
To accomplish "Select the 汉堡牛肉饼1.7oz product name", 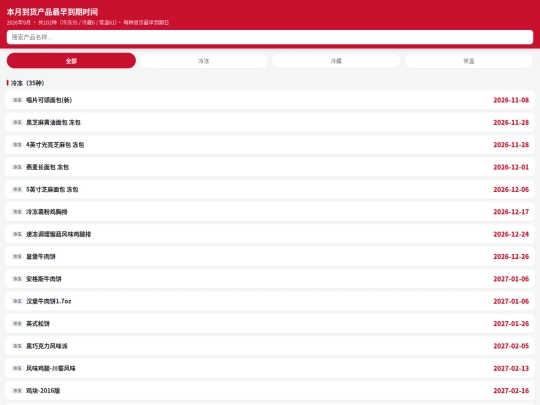I will (x=49, y=301).
